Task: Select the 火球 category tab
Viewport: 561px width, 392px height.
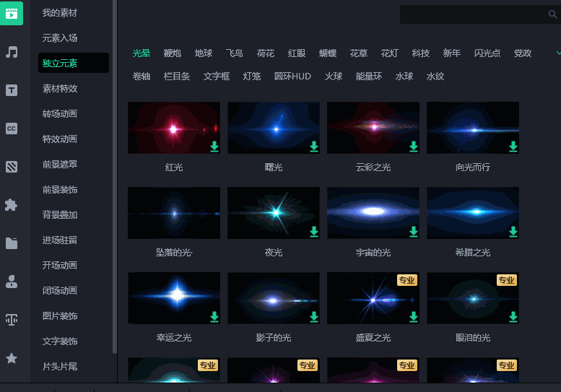Action: pyautogui.click(x=334, y=77)
